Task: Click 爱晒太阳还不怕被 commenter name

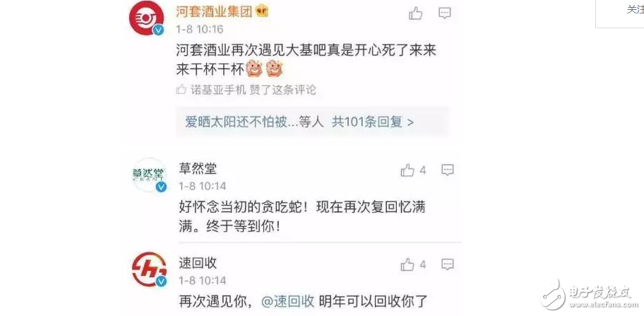Action: 236,122
